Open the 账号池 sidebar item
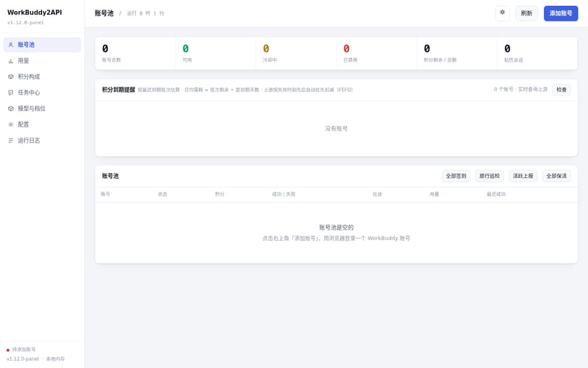Viewport: 588px width, 368px height. (42, 45)
